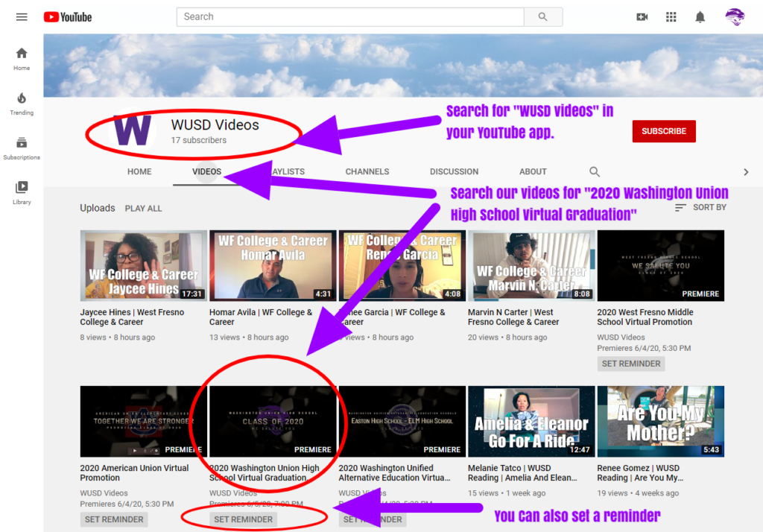Open Easton High School premiere thumbnail
Image resolution: width=763 pixels, height=532 pixels.
click(402, 422)
